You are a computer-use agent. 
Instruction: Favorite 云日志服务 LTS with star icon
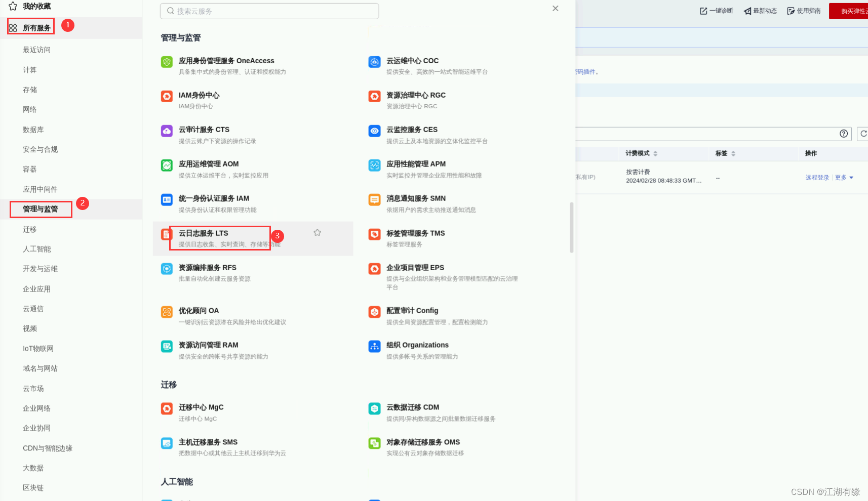click(x=317, y=232)
